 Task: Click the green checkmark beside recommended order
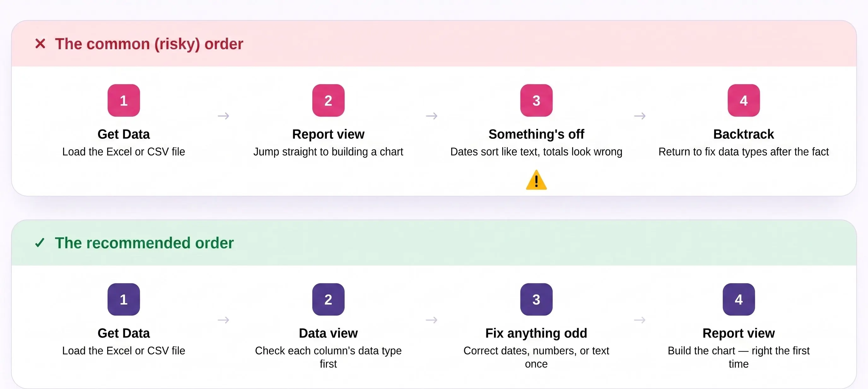click(40, 243)
